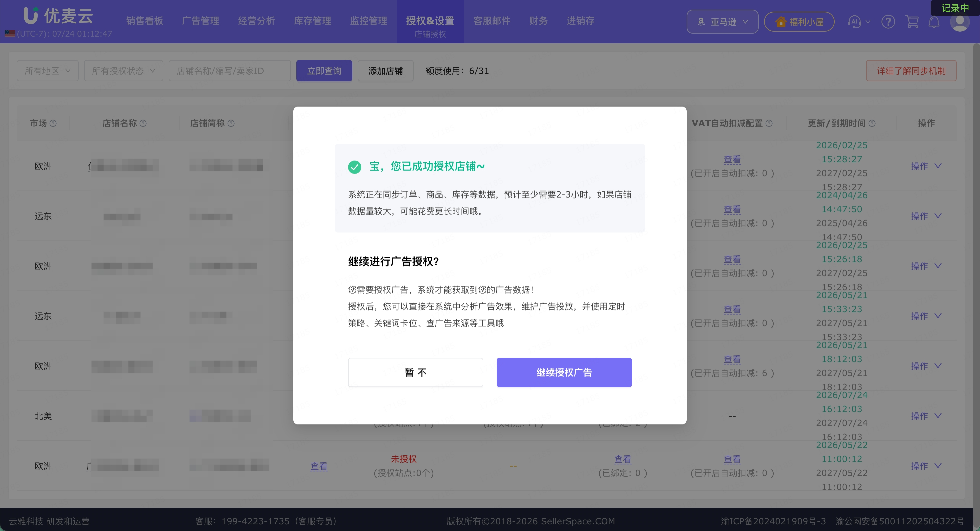Click the 未授权 status text

tap(404, 459)
